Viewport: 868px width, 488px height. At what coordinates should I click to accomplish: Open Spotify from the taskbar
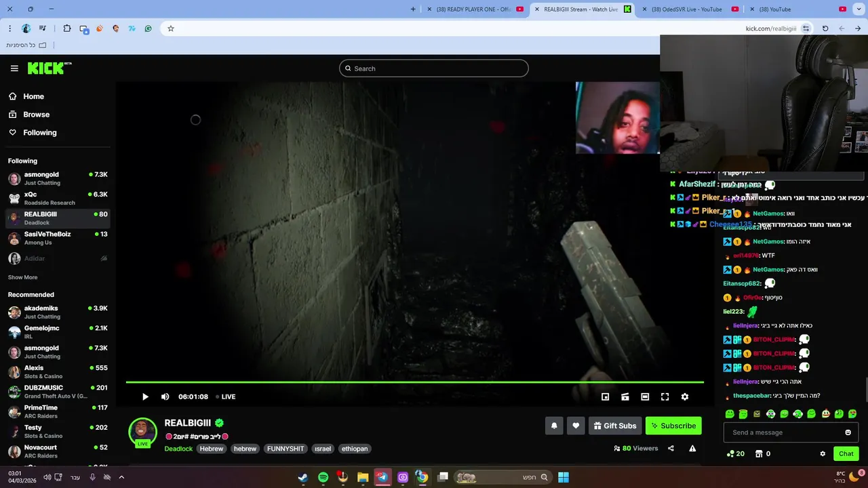click(x=323, y=477)
